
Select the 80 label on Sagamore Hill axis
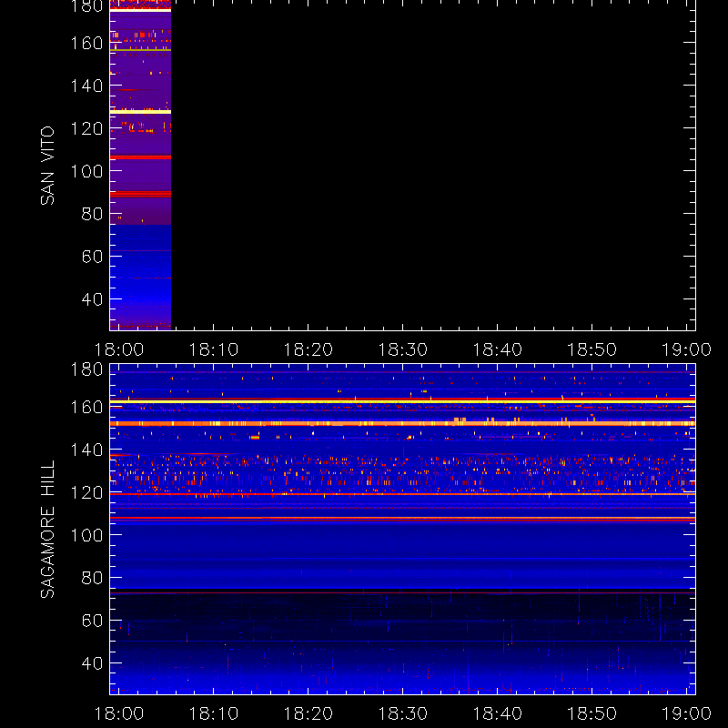click(93, 578)
